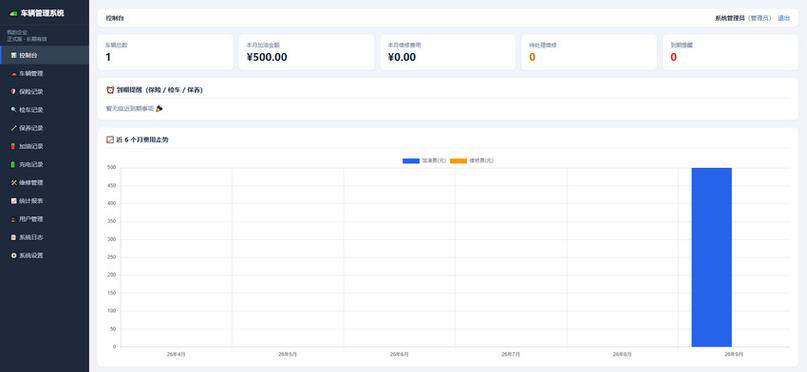Click the 26年4月 x-axis label
Screen dimensions: 807x372
point(176,355)
